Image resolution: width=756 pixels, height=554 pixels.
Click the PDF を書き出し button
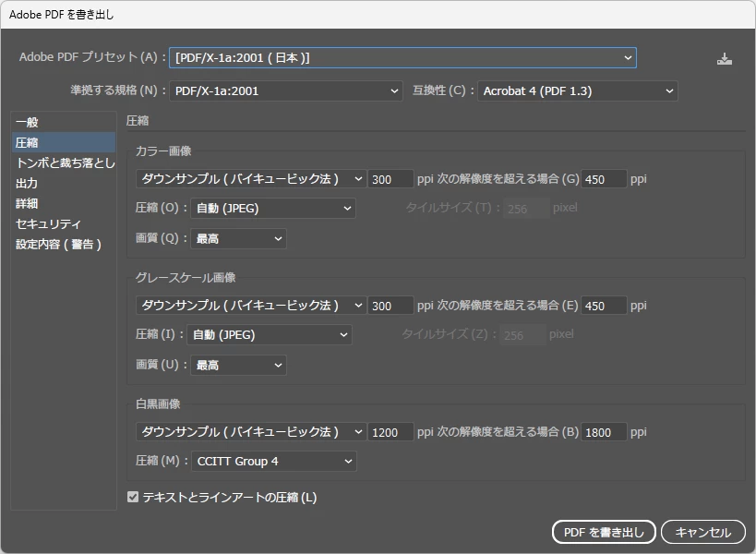604,532
